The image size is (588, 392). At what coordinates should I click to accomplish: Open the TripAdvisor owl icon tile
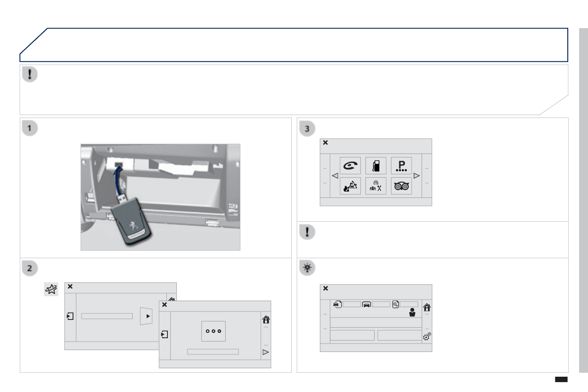[401, 186]
